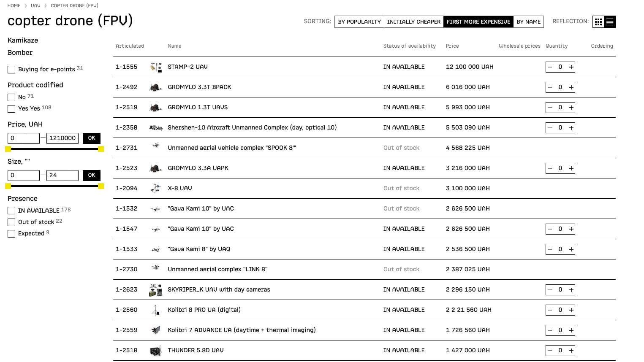The width and height of the screenshot is (644, 362).
Task: Decrease GROMYLO 3.3T BPACK quantity with minus
Action: click(550, 87)
